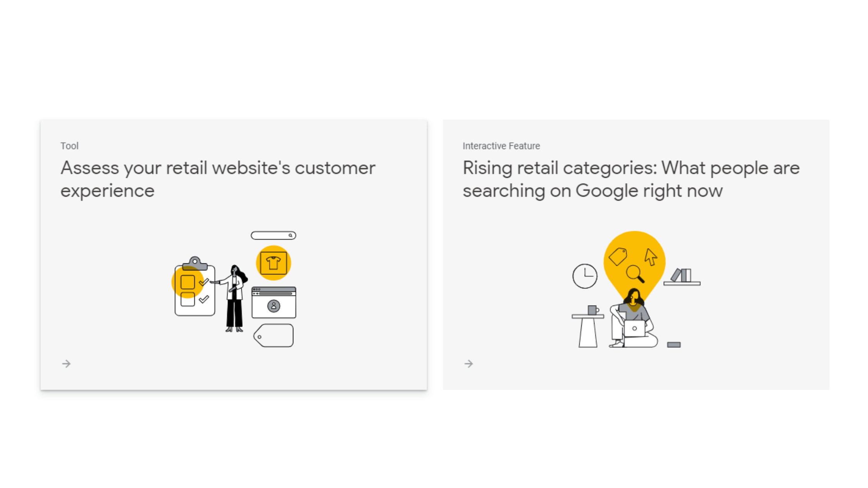
Task: Click the bookshelf illustration with books
Action: [682, 277]
